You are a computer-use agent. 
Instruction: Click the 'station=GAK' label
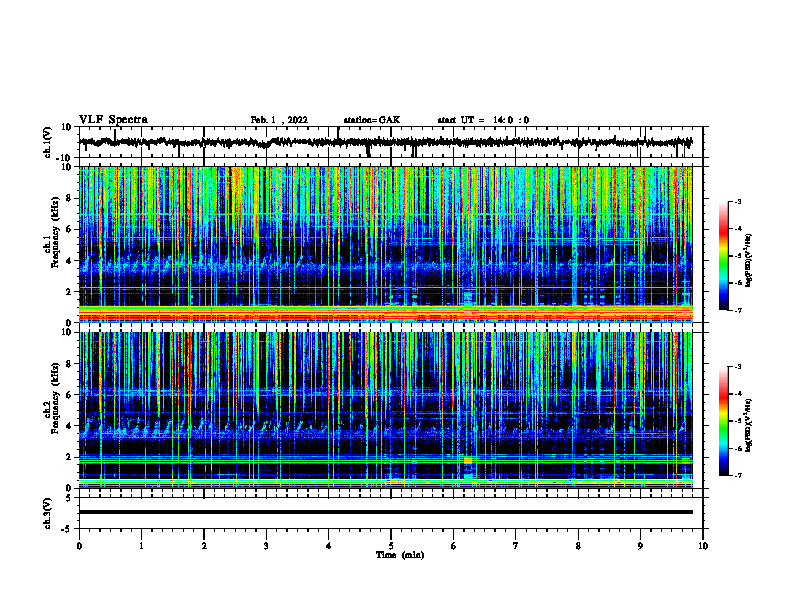coord(372,120)
